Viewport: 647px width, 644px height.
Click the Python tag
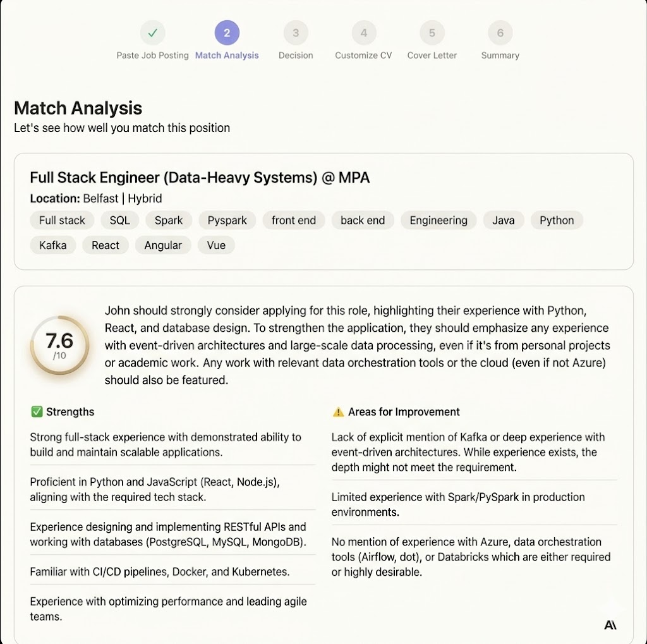557,220
